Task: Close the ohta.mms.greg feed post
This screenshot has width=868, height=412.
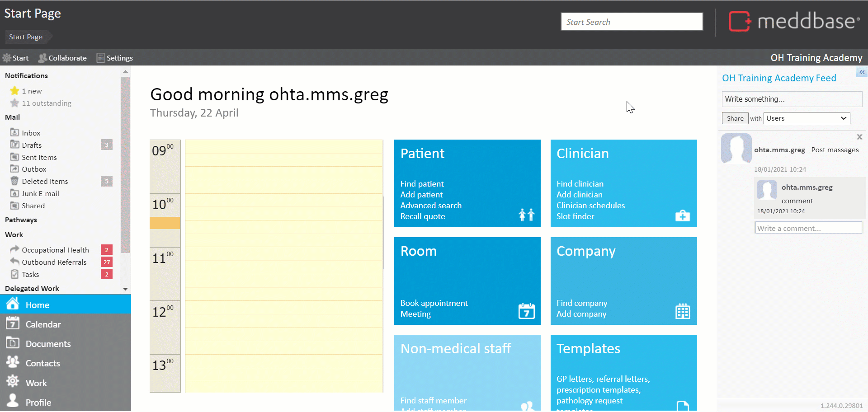Action: [859, 137]
